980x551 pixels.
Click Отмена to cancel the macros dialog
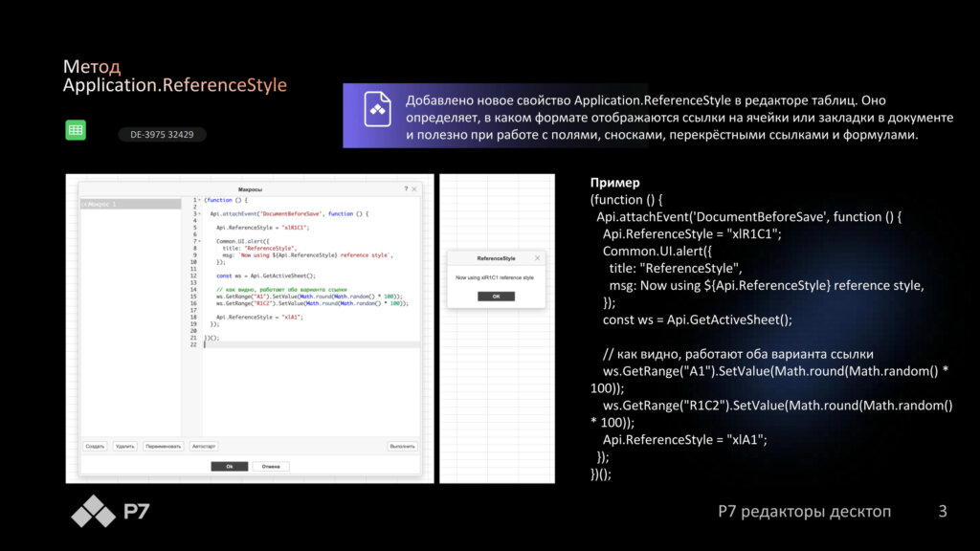[x=271, y=466]
